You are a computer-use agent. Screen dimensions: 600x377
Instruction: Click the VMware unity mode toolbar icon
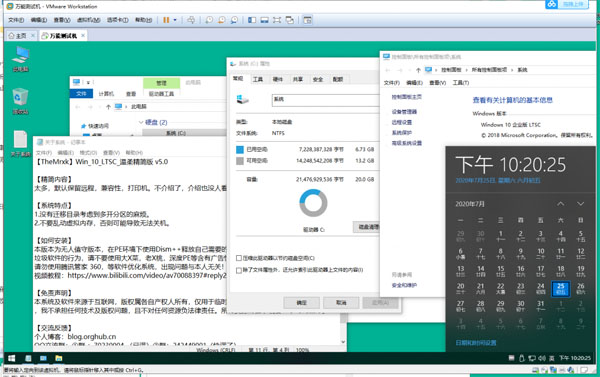[290, 20]
